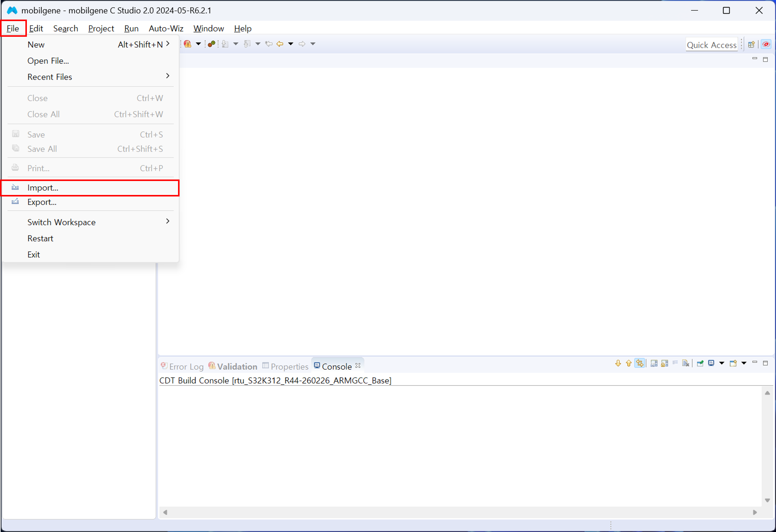Expand the Switch Workspace submenu arrow
Image resolution: width=776 pixels, height=532 pixels.
(168, 221)
